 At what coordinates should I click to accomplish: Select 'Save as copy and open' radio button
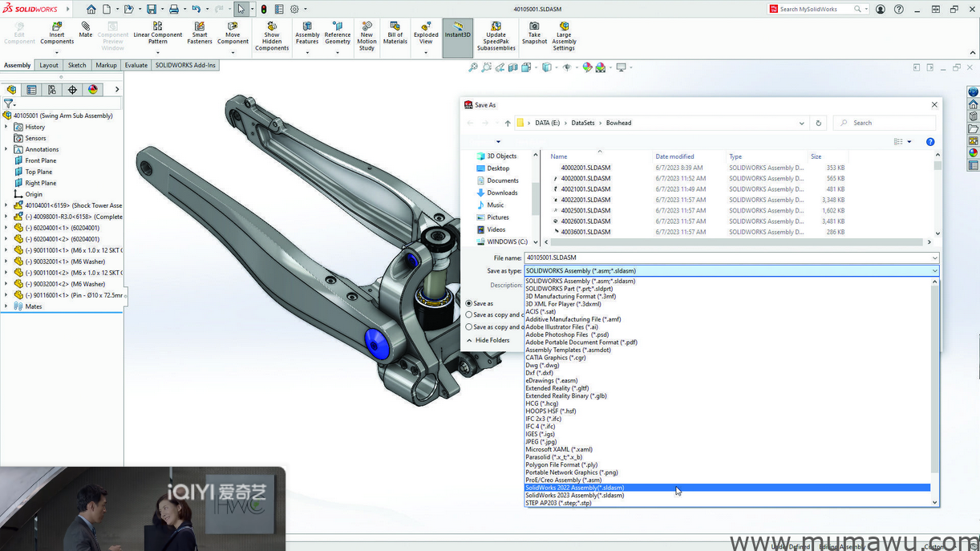point(469,327)
